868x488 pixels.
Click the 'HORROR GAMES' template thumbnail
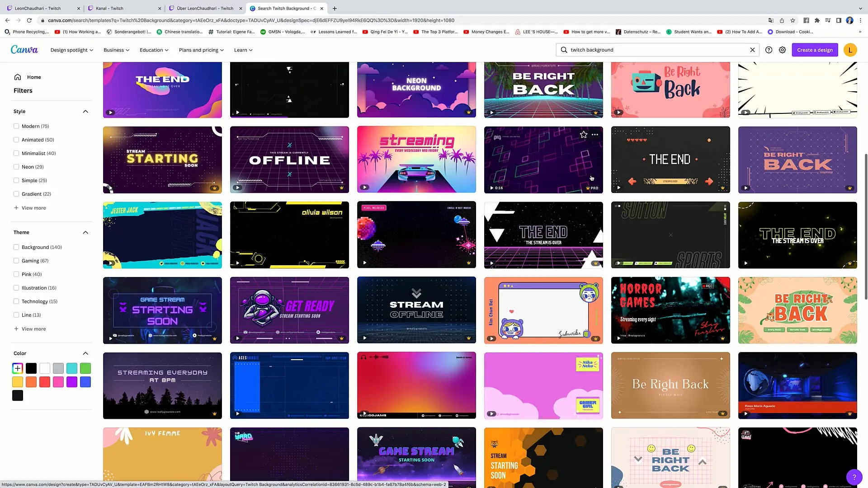click(671, 309)
